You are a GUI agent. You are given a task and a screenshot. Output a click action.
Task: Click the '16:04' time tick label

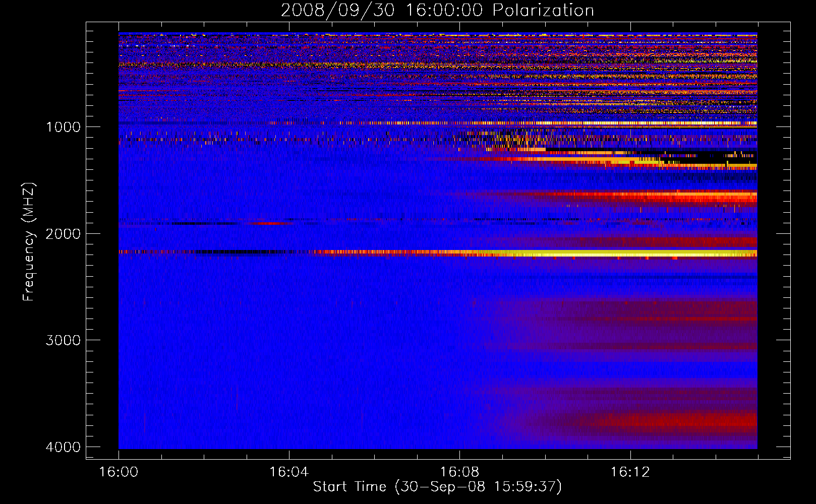point(289,472)
